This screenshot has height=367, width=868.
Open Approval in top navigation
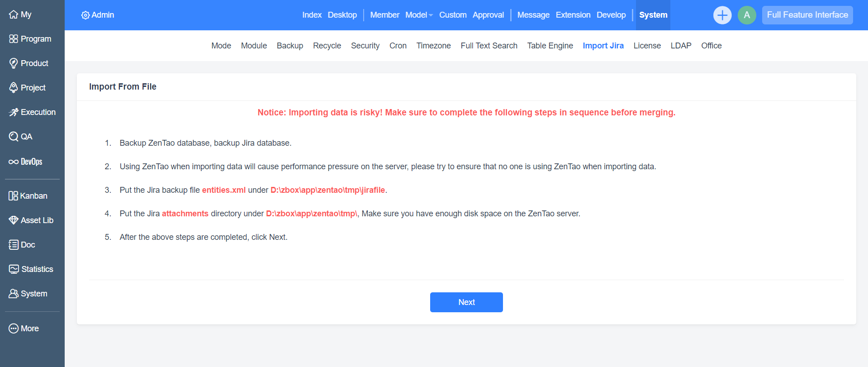(x=488, y=15)
